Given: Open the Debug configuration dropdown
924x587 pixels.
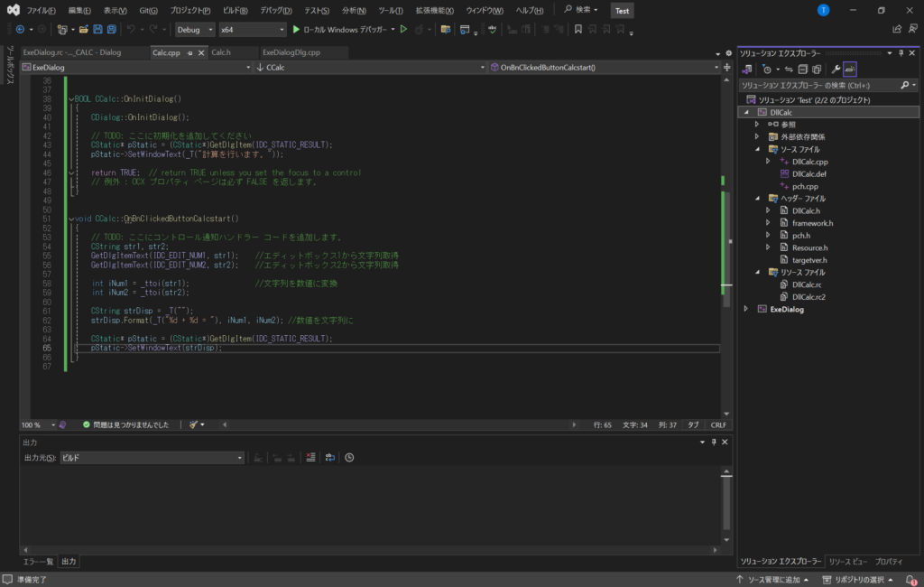Looking at the screenshot, I should [195, 30].
